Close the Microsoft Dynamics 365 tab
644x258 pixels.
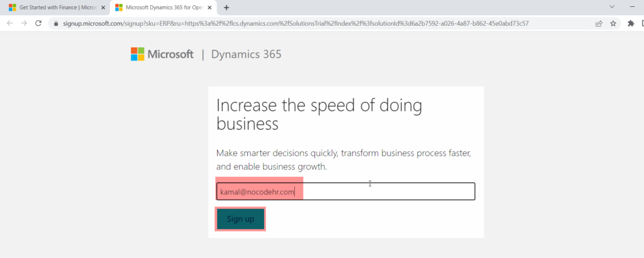210,8
